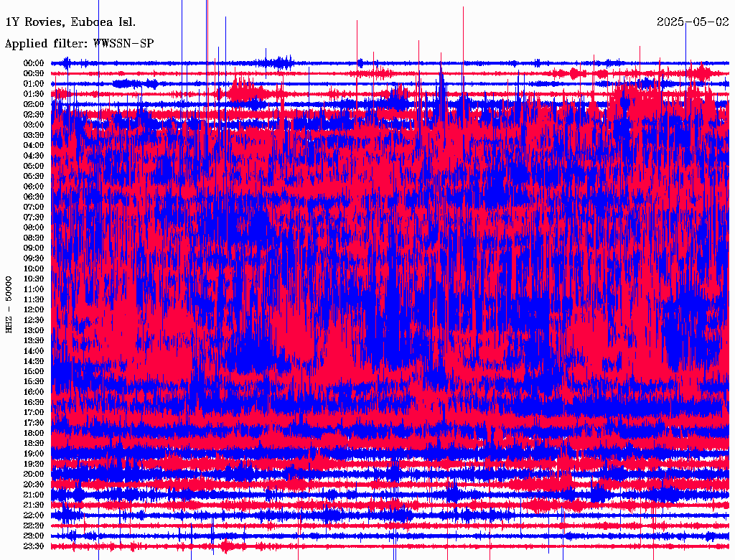Click the 10:30 time label
The image size is (735, 560).
tap(34, 279)
